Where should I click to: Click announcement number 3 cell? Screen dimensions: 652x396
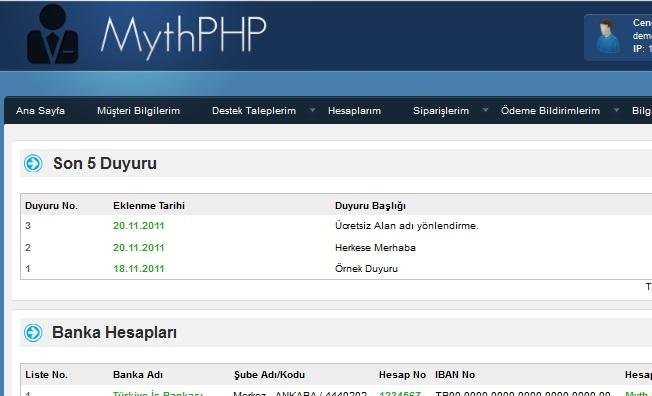click(28, 226)
